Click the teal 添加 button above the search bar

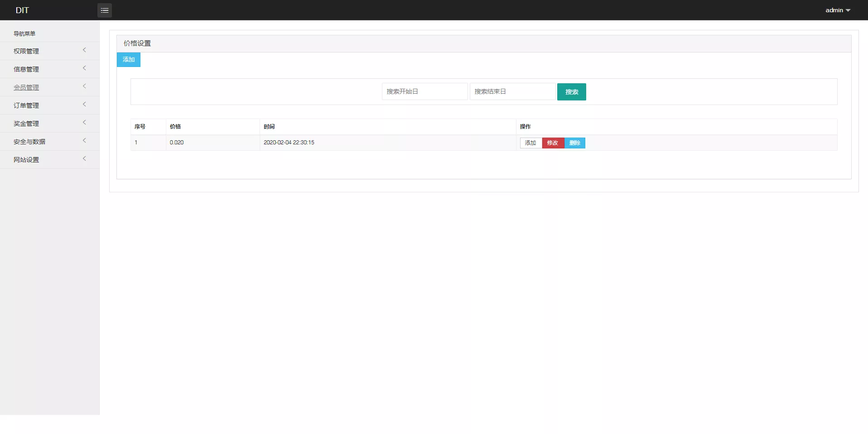(x=128, y=59)
